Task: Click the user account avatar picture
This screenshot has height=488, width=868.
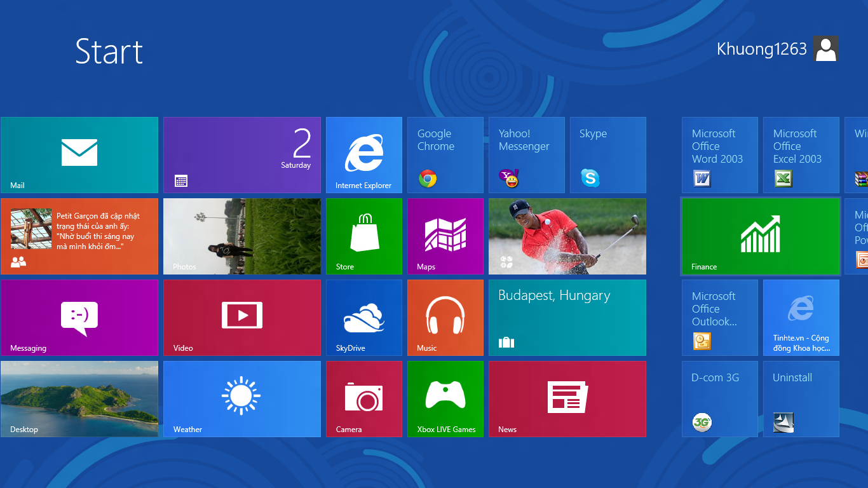Action: (825, 48)
